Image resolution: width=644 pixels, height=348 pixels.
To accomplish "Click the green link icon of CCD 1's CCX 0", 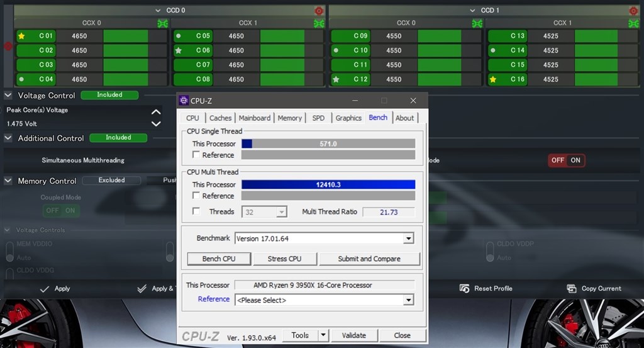I will click(477, 23).
